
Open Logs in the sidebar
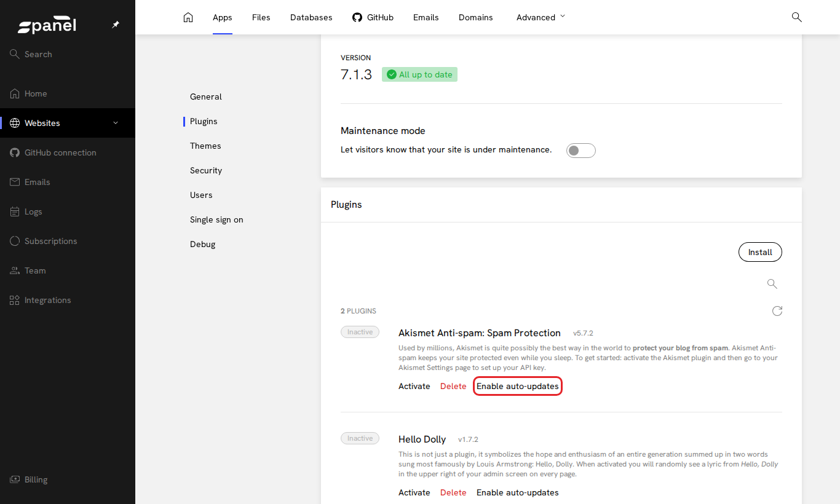click(x=68, y=211)
